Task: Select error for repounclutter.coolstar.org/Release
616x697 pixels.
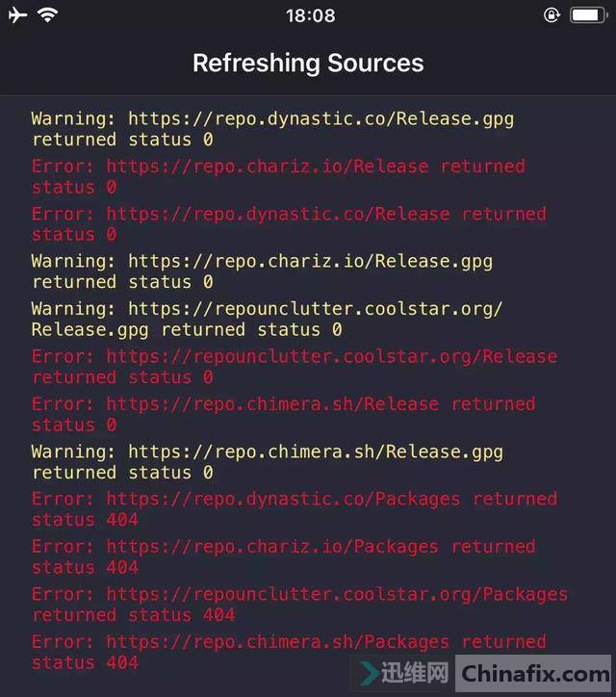Action: point(294,367)
